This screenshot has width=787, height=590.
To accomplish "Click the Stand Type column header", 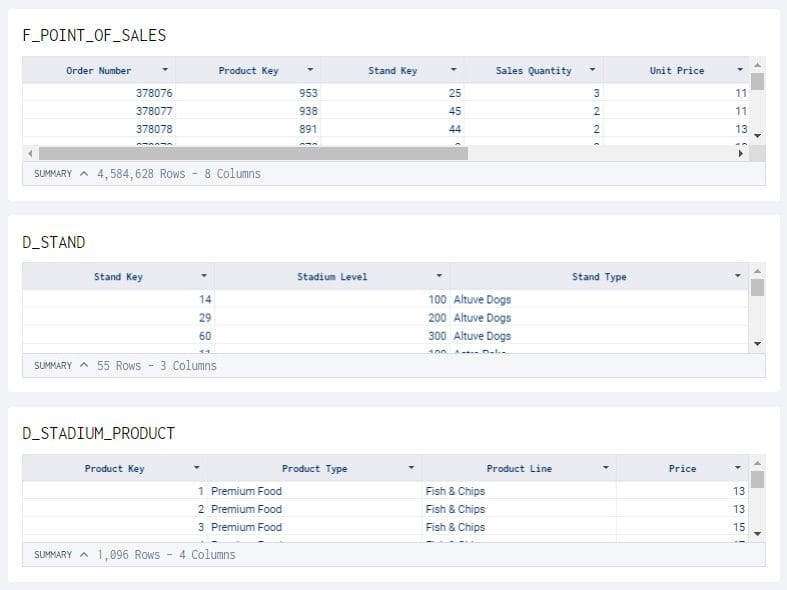I will click(599, 277).
